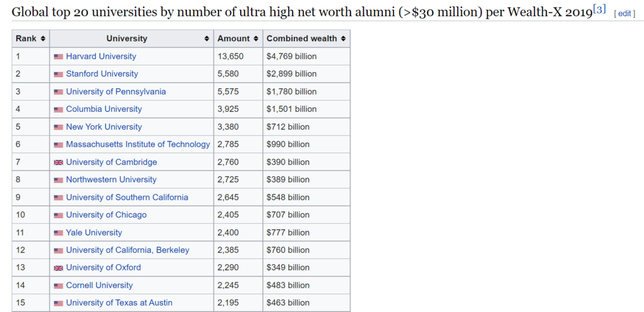Screen dimensions: 644x312
Task: Open citation reference 3 superscript
Action: click(x=599, y=10)
